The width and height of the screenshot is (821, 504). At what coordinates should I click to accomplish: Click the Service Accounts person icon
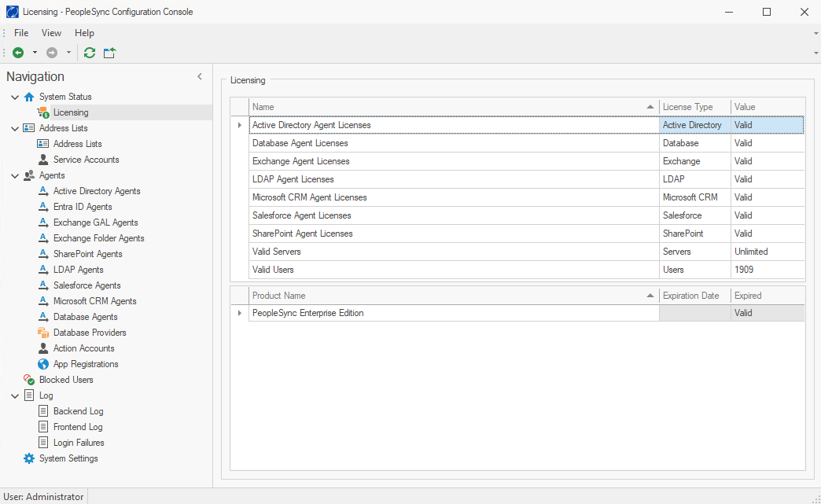tap(43, 160)
